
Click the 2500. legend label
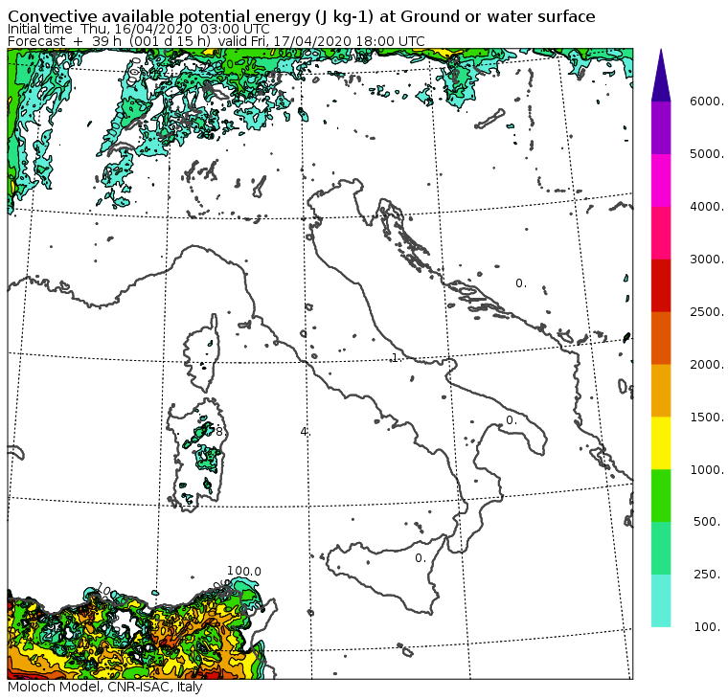point(706,312)
